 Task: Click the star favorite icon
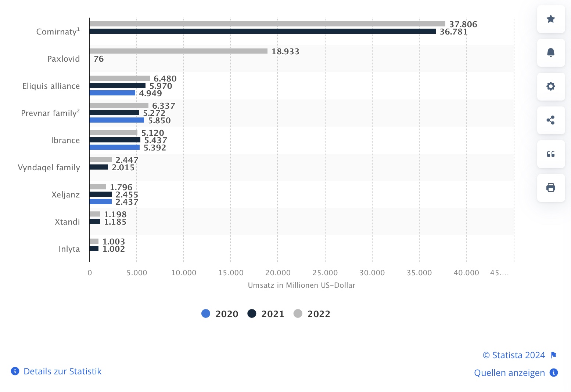[550, 19]
